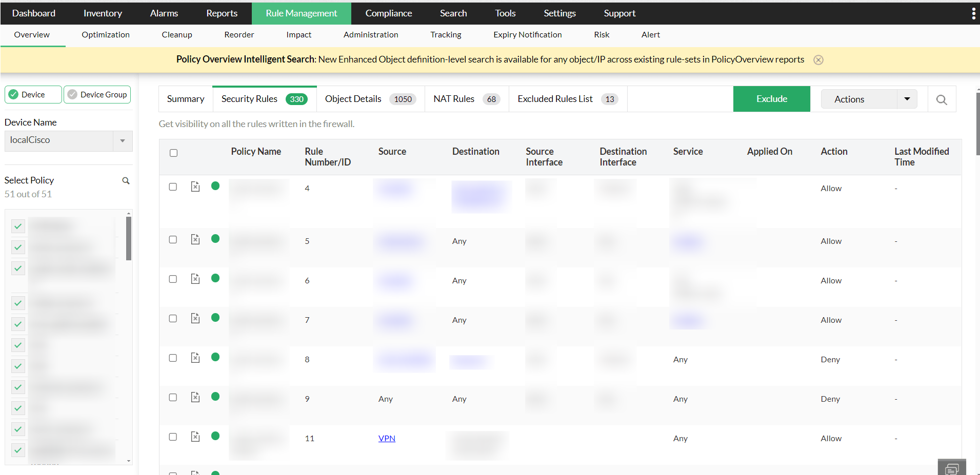Toggle the select-all rules header checkbox

tap(174, 153)
